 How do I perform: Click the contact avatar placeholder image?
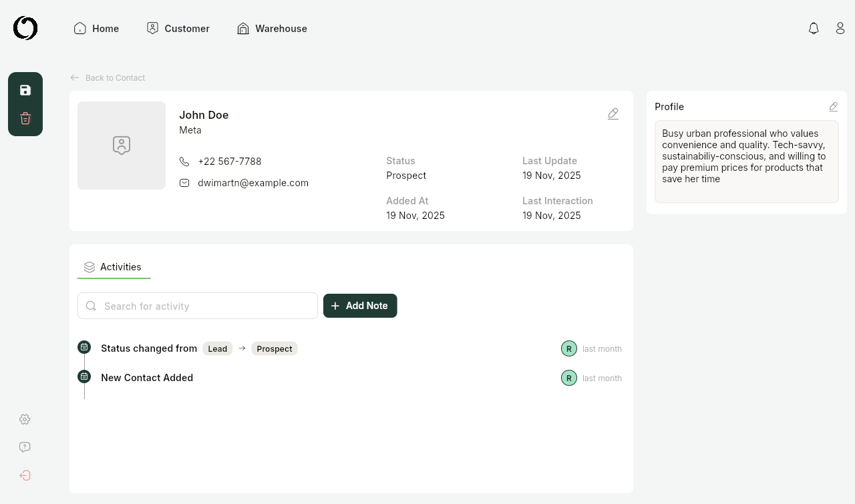pyautogui.click(x=122, y=146)
